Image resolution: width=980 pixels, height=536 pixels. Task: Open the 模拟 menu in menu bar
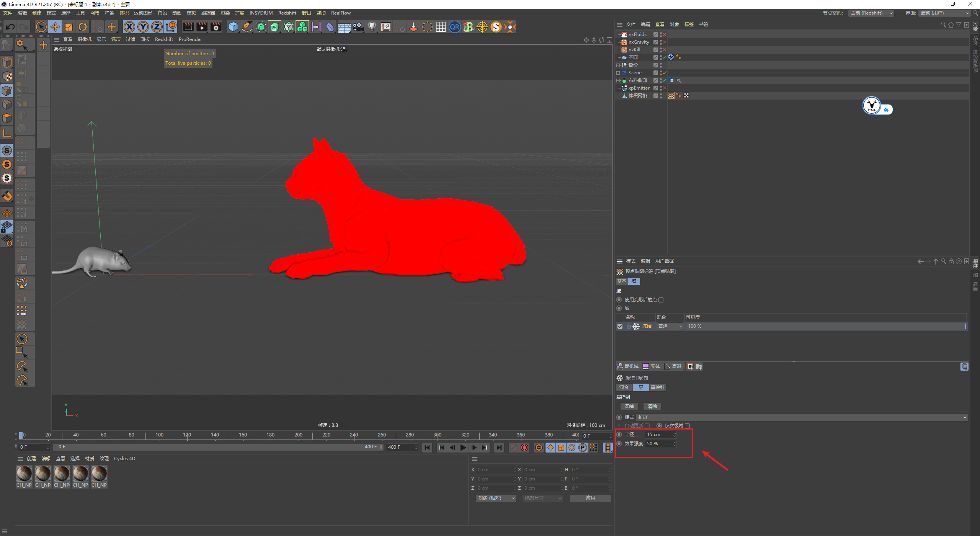(x=191, y=13)
